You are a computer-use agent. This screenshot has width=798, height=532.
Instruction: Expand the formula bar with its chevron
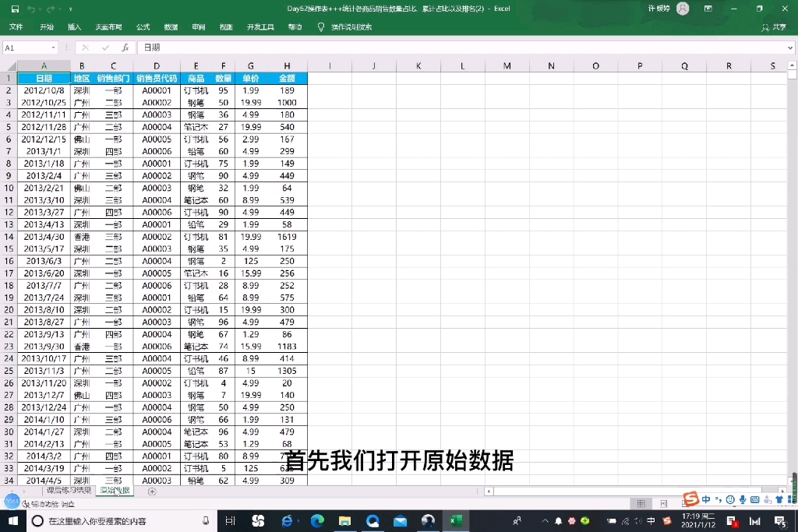(791, 47)
